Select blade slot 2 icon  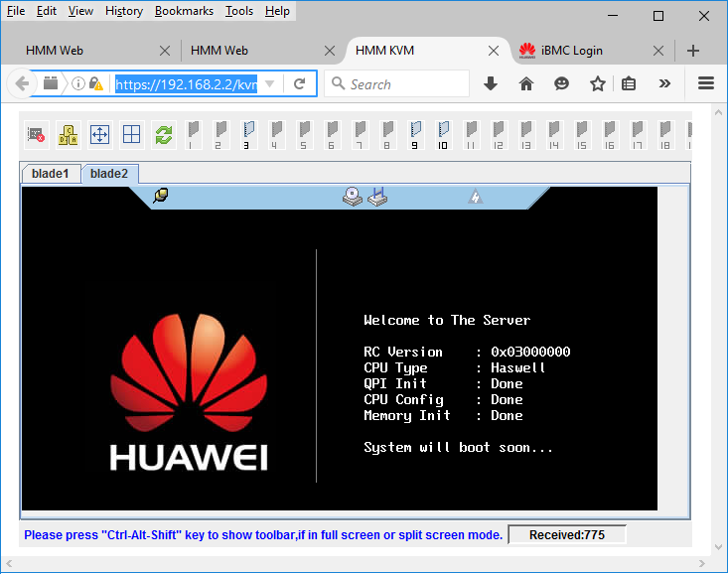coord(221,135)
